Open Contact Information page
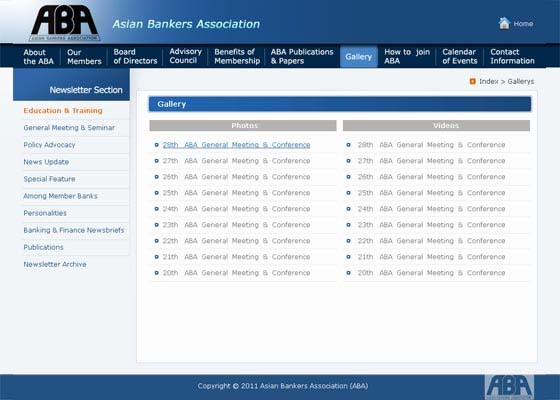This screenshot has width=560, height=400. 512,56
